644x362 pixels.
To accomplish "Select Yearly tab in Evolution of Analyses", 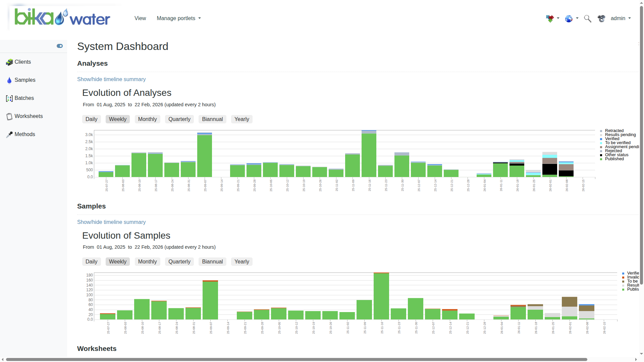I will point(241,119).
